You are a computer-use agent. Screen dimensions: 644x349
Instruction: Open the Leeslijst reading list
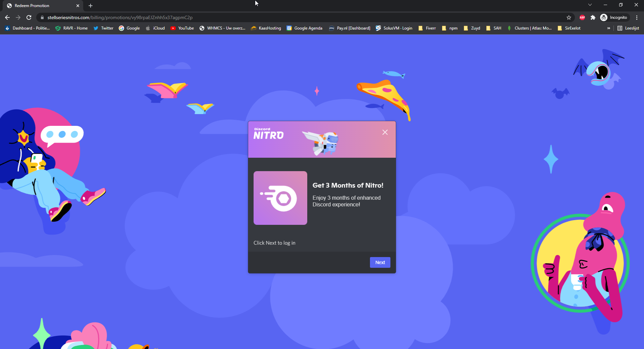[x=628, y=28]
